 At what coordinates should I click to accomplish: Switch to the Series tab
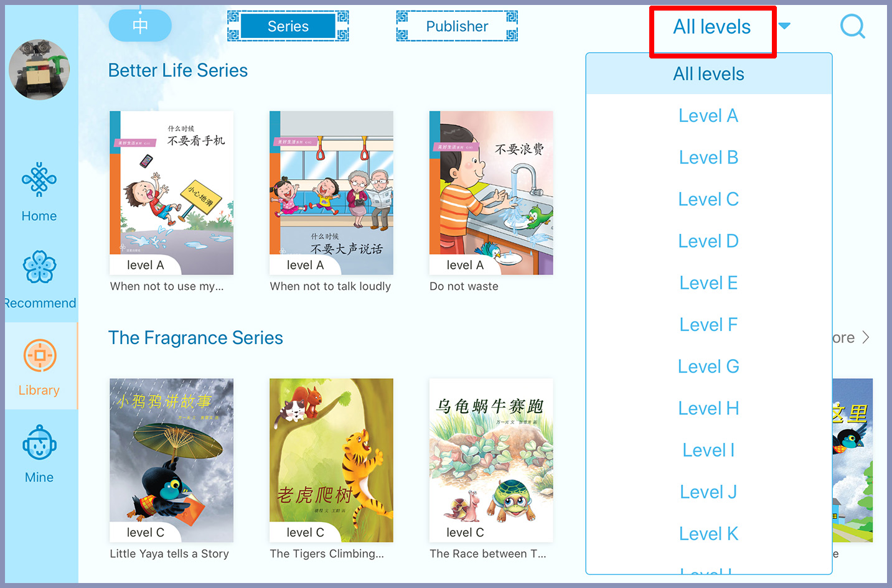(x=288, y=26)
